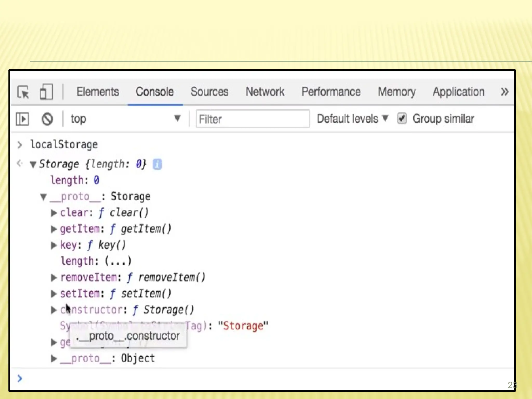Screen dimensions: 532x399
Task: Toggle the Group similar checkbox
Action: click(x=402, y=119)
